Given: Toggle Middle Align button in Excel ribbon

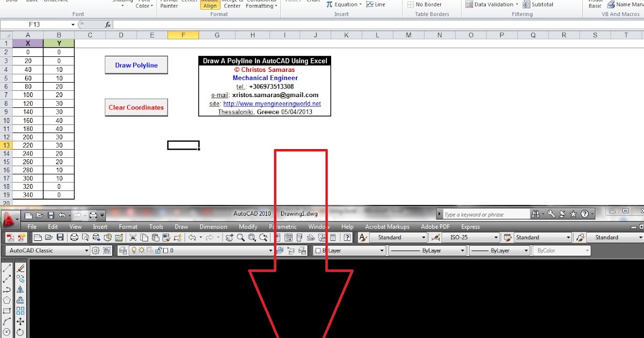Looking at the screenshot, I should click(x=210, y=5).
